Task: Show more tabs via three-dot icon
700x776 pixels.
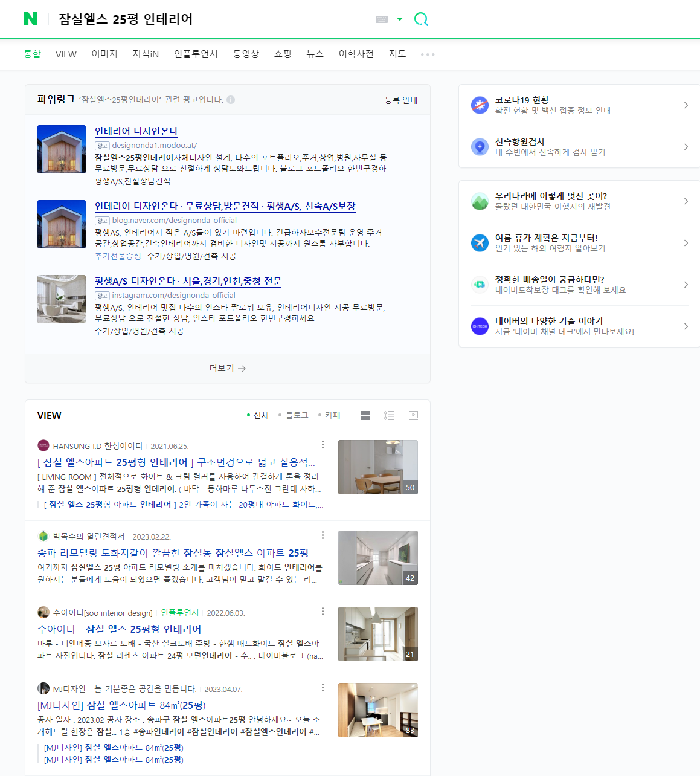Action: tap(428, 54)
